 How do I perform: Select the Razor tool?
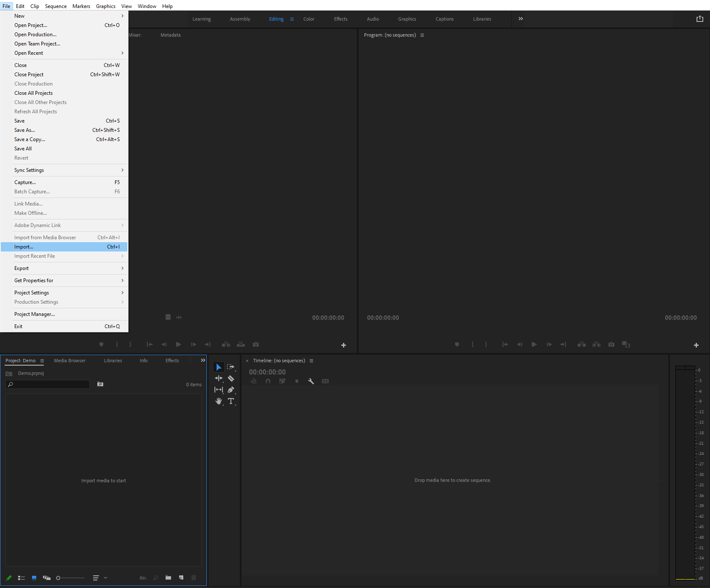[231, 378]
